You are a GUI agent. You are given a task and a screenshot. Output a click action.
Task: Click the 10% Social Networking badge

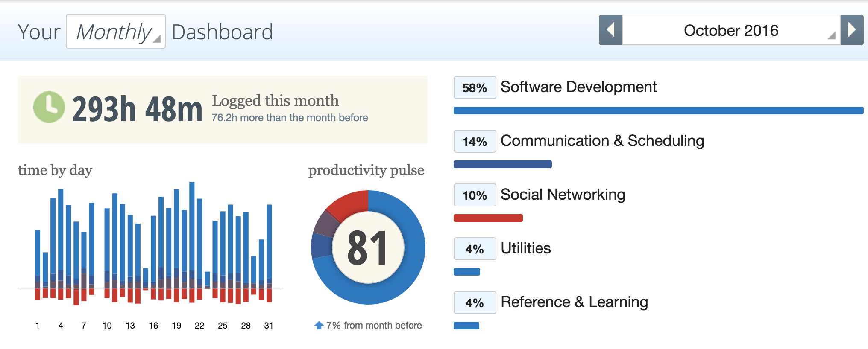click(x=475, y=195)
